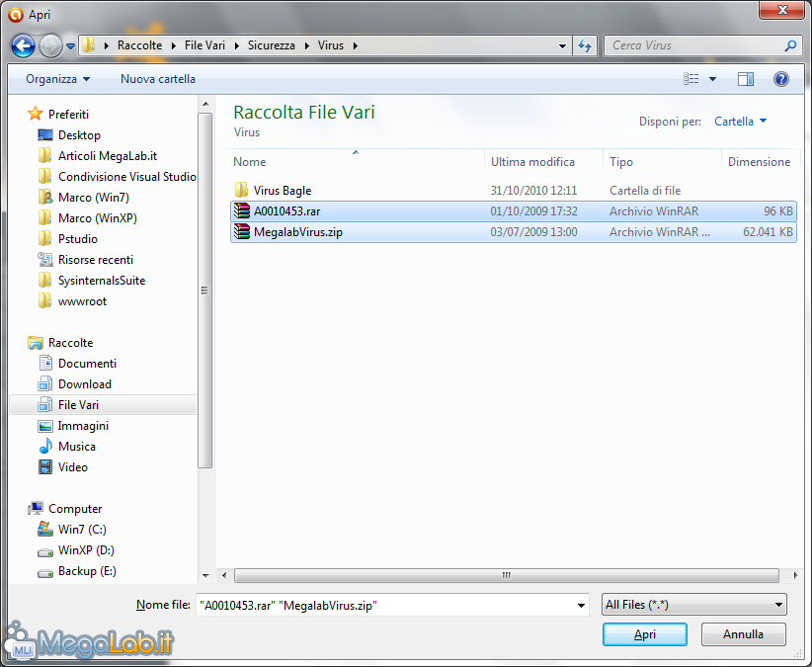The image size is (812, 667).
Task: Click the horizontal scrollbar thumb
Action: [507, 575]
